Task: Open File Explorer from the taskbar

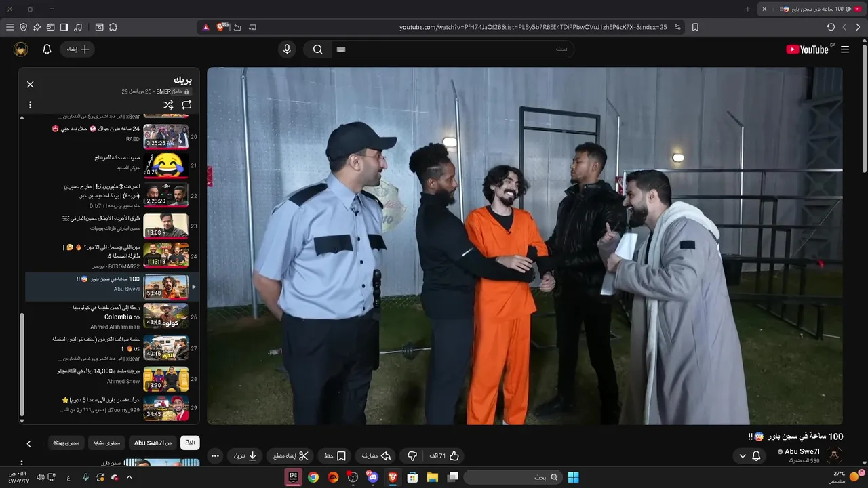Action: pyautogui.click(x=432, y=477)
